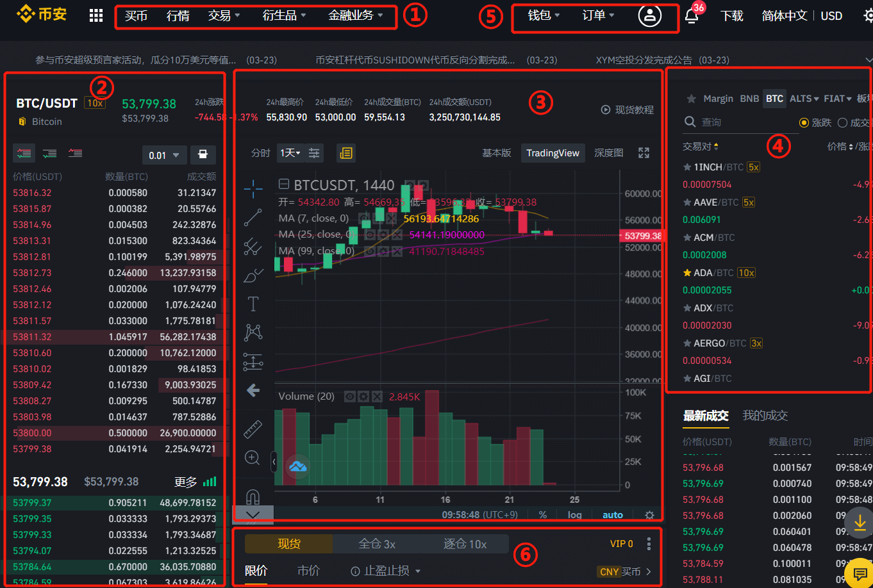Viewport: 873px width, 588px height.
Task: Select the XABCD pattern tool
Action: (x=253, y=332)
